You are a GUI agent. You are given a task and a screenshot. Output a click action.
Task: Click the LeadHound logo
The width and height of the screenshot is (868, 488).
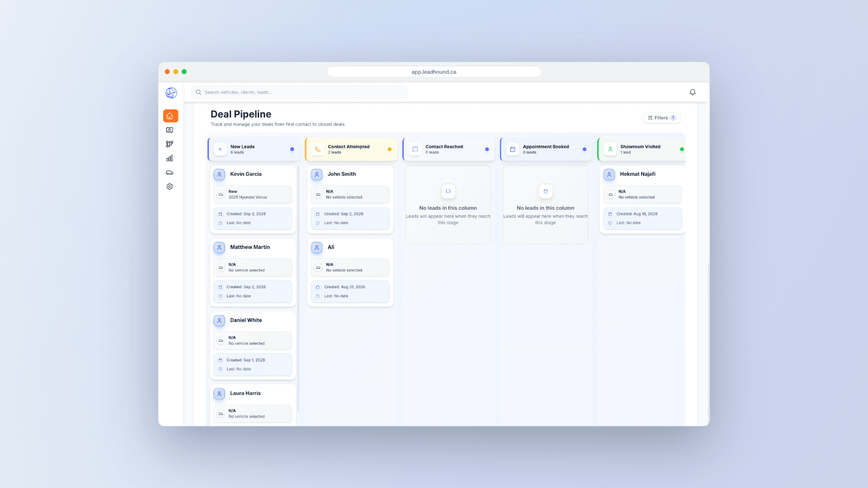[x=171, y=93]
